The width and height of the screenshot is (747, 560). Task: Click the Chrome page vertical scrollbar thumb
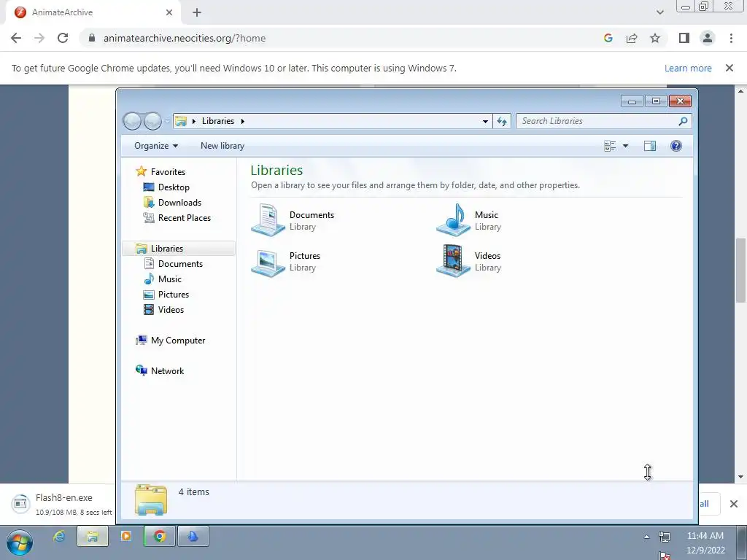pos(740,270)
